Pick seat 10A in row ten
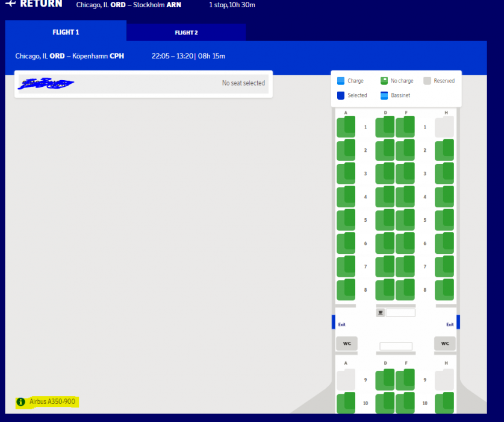This screenshot has width=504, height=422. click(x=346, y=403)
